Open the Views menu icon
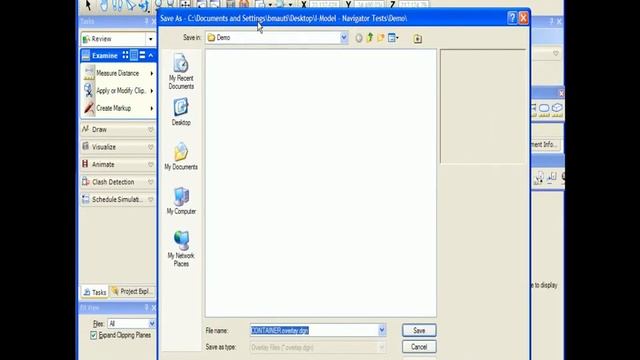 pos(393,38)
